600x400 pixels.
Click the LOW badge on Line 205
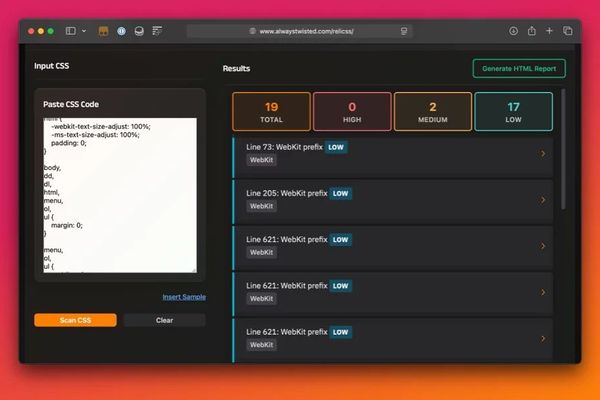341,194
